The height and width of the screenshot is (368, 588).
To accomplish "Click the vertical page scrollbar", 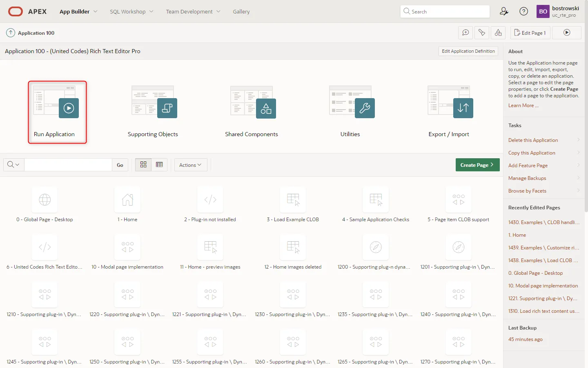I will tap(586, 106).
